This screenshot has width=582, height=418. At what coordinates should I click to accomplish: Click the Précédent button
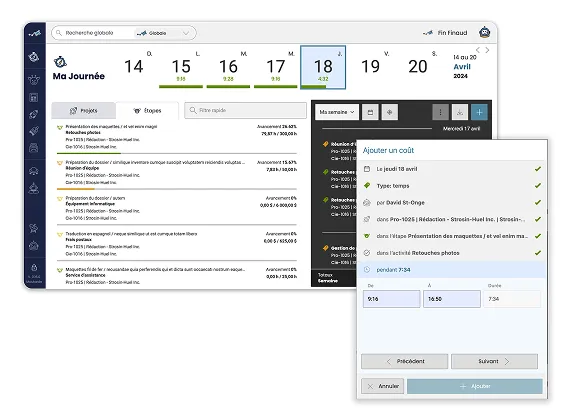(405, 361)
